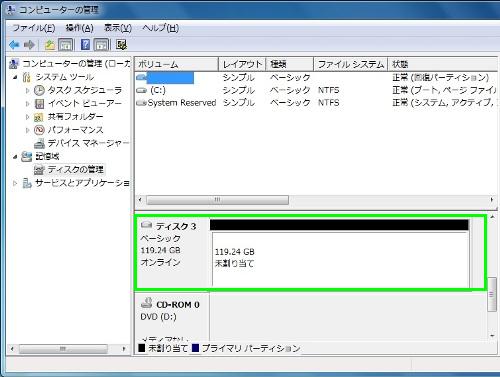Click the System Reserved volume icon
This screenshot has height=377, width=500.
click(x=141, y=103)
